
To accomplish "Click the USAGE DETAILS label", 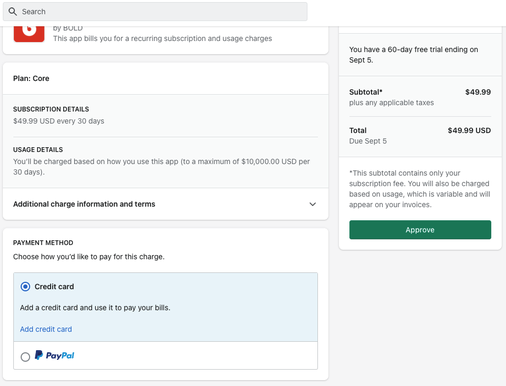I will (x=38, y=150).
